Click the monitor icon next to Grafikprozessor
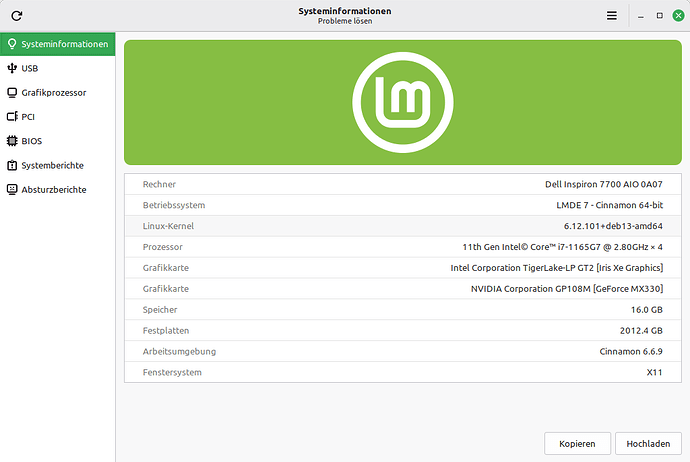 [x=12, y=92]
